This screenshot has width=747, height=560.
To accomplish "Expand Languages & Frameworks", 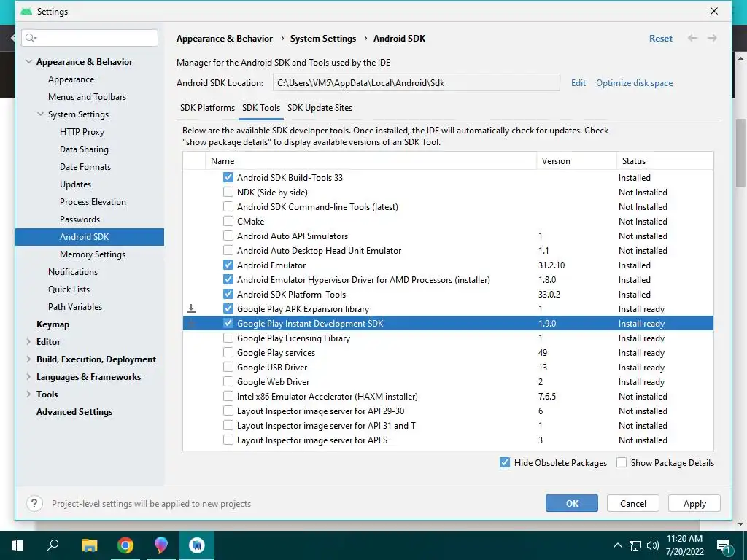I will pyautogui.click(x=28, y=377).
